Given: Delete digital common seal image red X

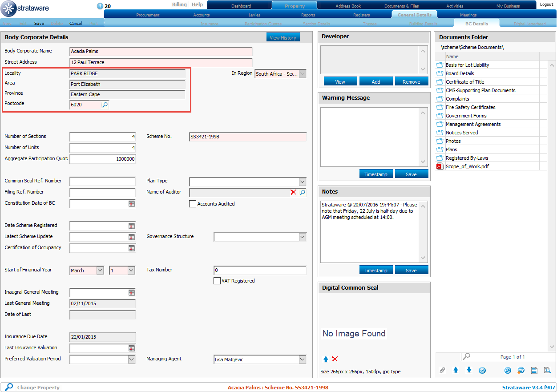Looking at the screenshot, I should tap(335, 359).
